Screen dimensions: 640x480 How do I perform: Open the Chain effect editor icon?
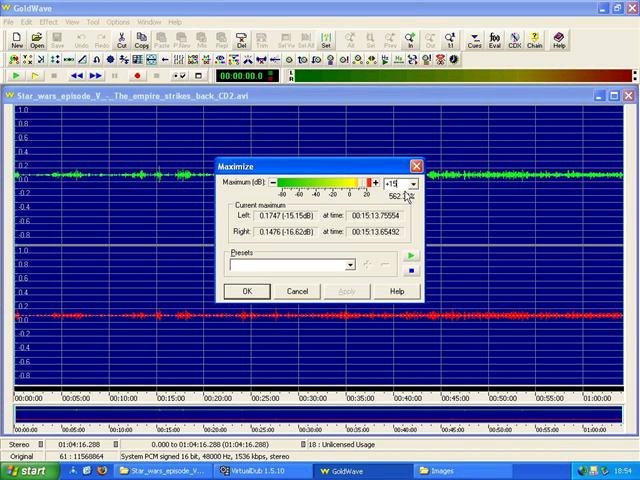[535, 40]
